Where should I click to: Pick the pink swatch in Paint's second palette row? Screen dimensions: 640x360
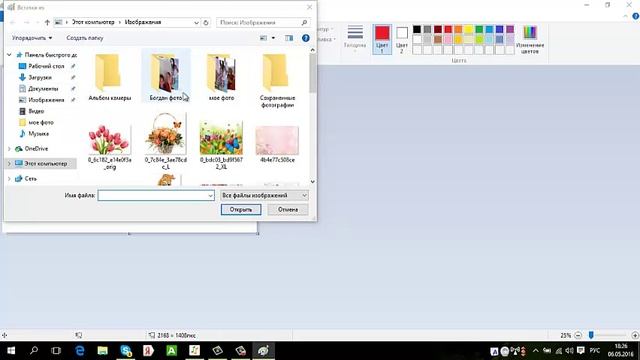(448, 40)
